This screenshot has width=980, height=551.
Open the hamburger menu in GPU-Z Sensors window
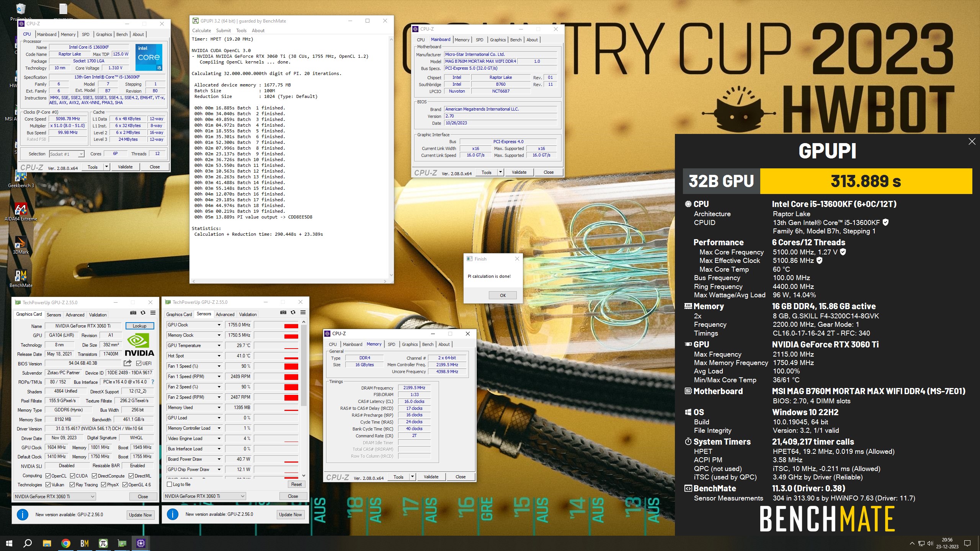(303, 312)
